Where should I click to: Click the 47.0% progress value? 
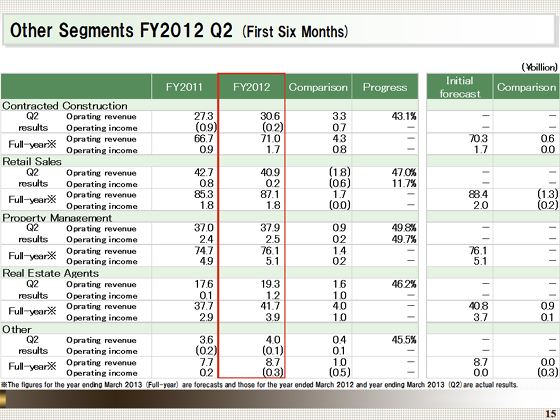pyautogui.click(x=404, y=172)
